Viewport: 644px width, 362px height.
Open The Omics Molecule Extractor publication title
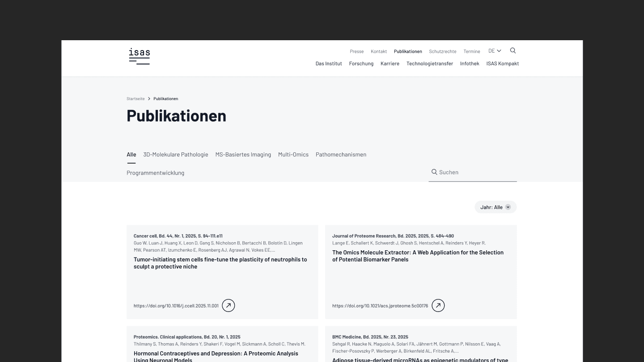(418, 256)
